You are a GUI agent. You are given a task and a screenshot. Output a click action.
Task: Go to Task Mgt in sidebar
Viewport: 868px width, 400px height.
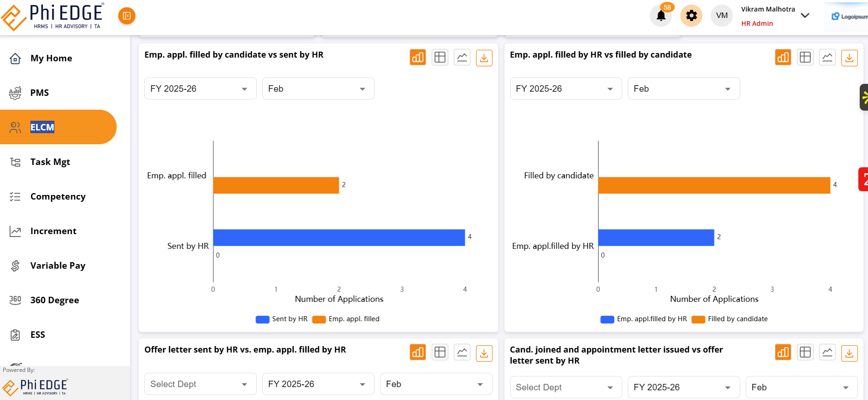pyautogui.click(x=50, y=162)
